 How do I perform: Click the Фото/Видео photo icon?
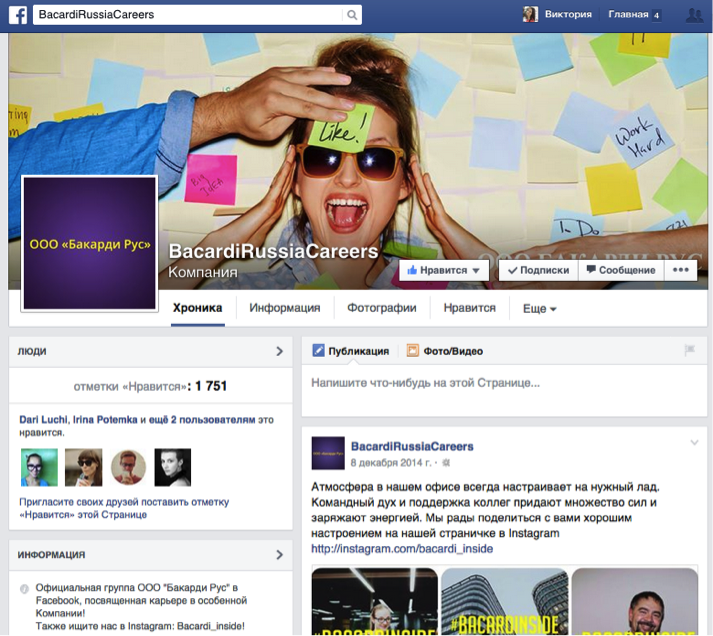click(412, 351)
